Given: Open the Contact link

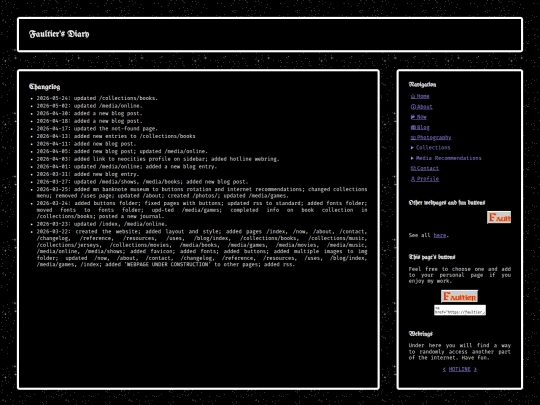Looking at the screenshot, I should coord(425,168).
